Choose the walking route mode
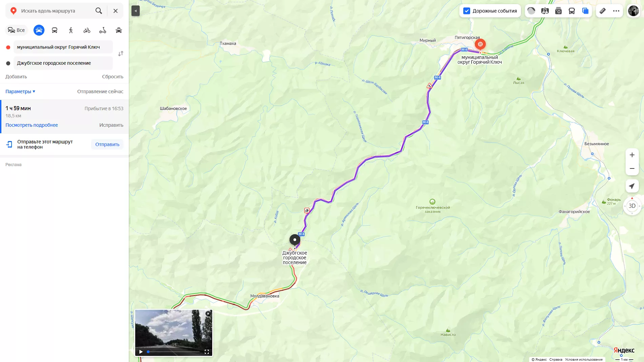 click(71, 30)
